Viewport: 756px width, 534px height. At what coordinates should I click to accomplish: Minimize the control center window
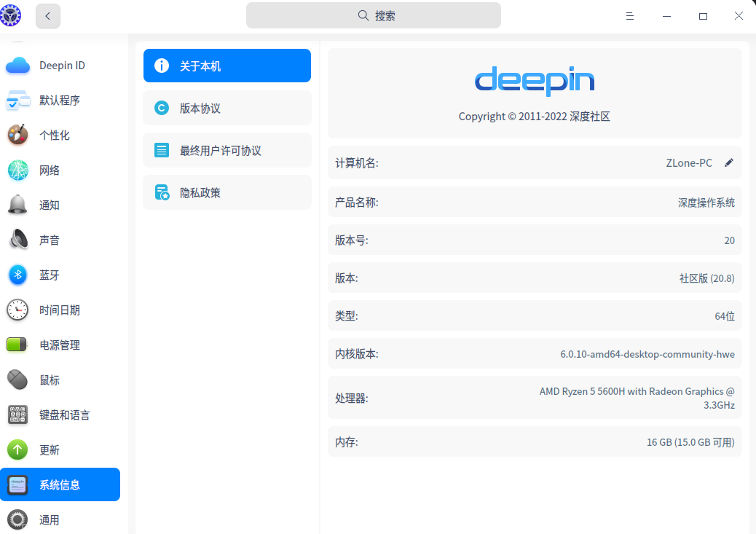point(666,16)
